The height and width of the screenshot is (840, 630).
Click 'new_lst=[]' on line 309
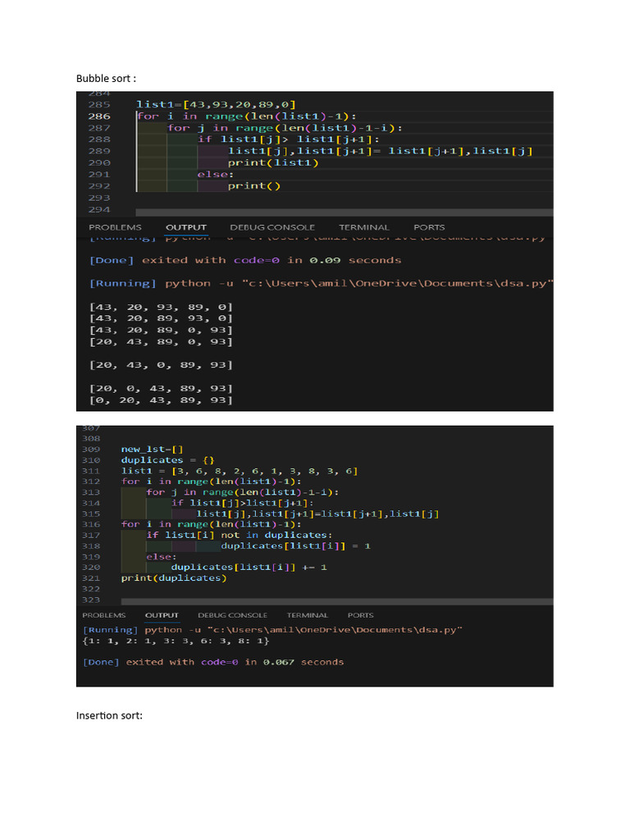click(x=152, y=450)
